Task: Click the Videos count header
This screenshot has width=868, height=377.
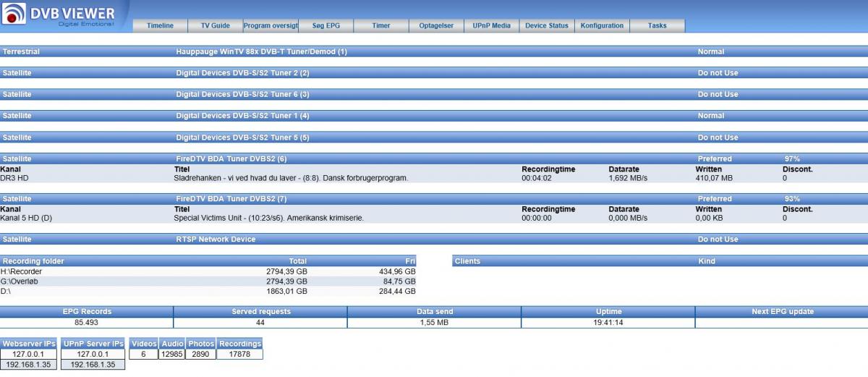Action: pos(143,344)
